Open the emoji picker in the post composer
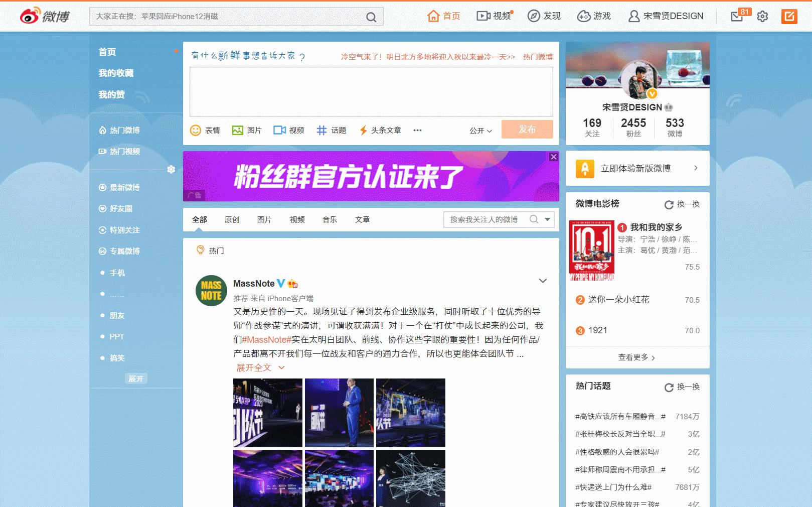Viewport: 812px width, 507px height. [x=196, y=130]
